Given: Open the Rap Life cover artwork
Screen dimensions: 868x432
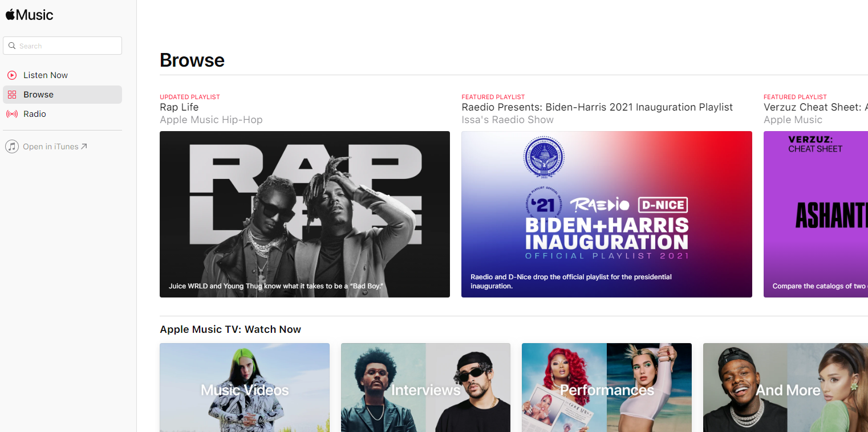Looking at the screenshot, I should click(305, 214).
